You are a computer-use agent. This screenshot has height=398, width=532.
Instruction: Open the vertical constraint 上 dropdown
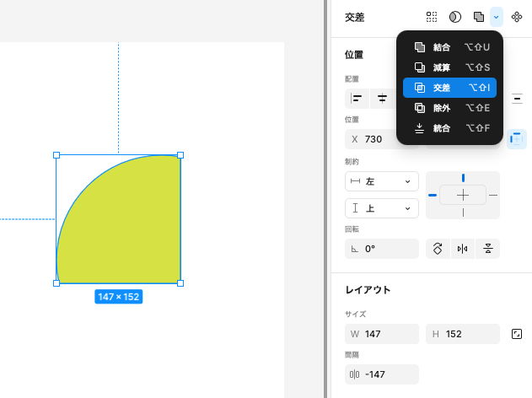[382, 208]
